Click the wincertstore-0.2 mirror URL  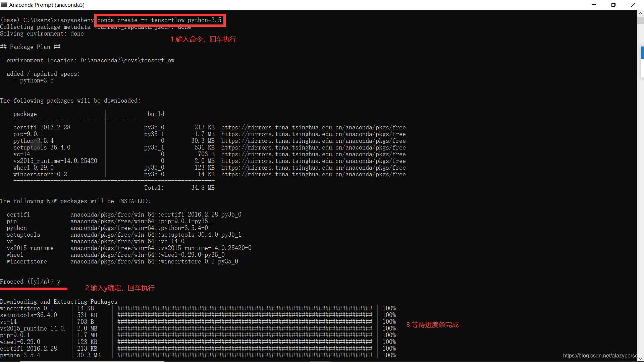[313, 174]
